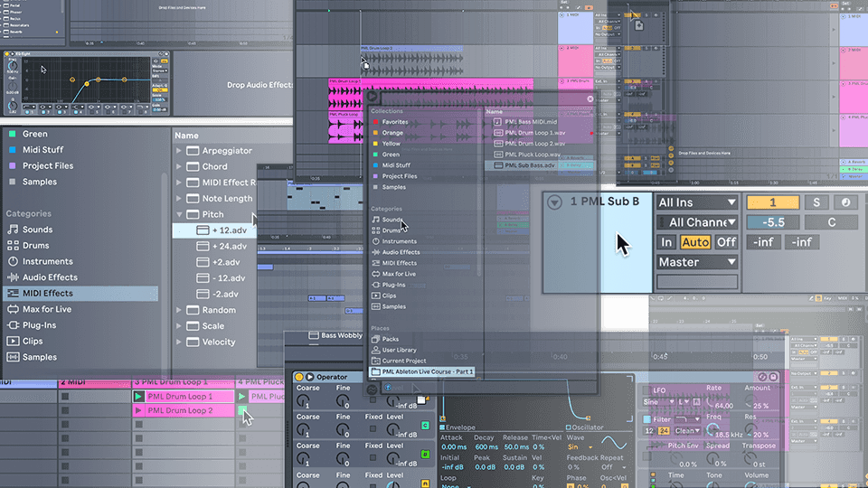This screenshot has width=868, height=488.
Task: Open the Master output routing dropdown
Action: coord(697,262)
